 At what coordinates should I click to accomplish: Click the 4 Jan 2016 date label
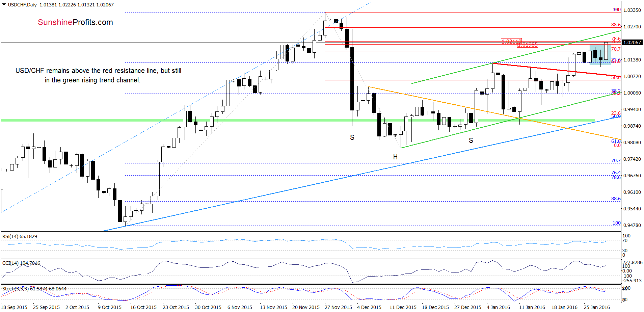coord(498,307)
